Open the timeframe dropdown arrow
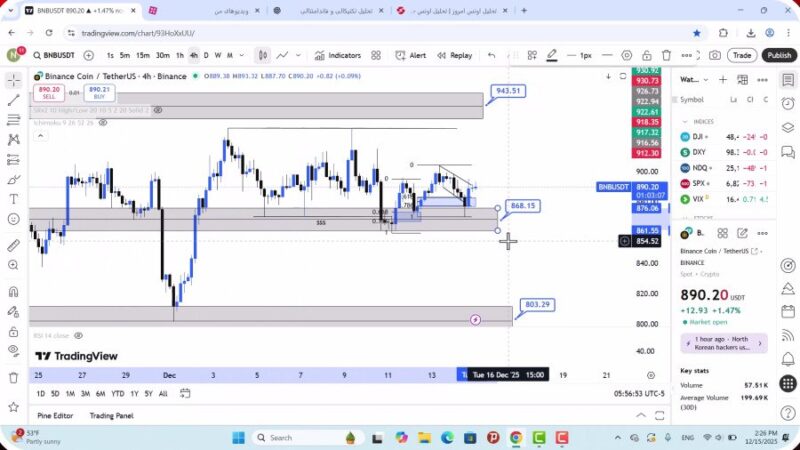The height and width of the screenshot is (450, 800). tap(241, 56)
